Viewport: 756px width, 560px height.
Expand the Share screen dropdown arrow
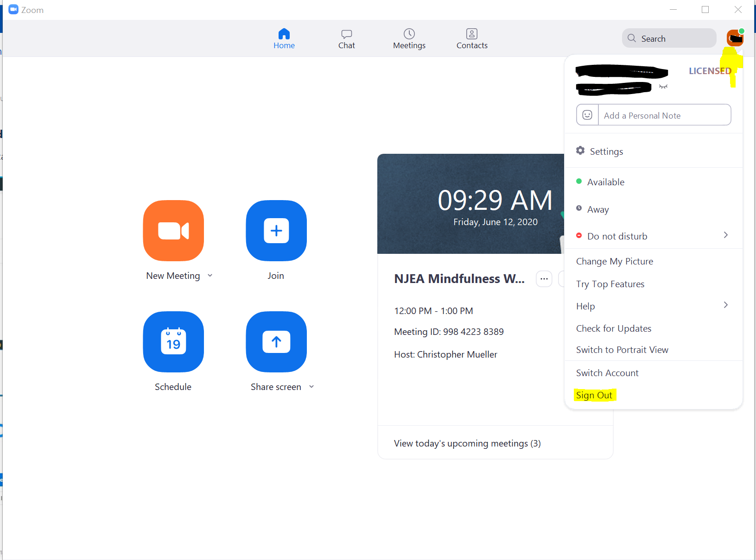pos(311,387)
